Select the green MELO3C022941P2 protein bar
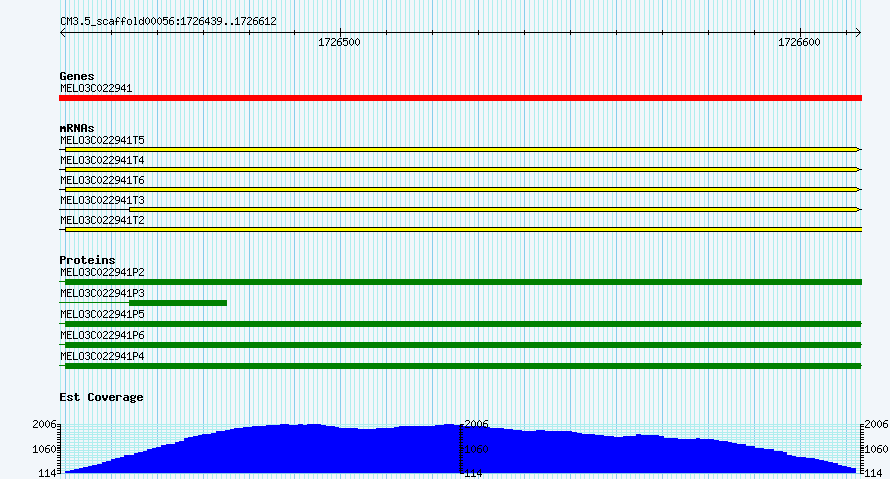This screenshot has width=890, height=479. tap(463, 282)
